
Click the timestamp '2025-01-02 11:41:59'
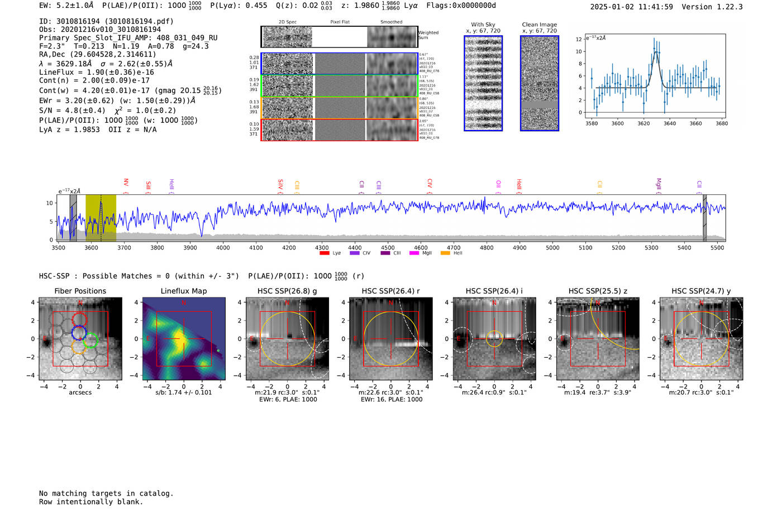click(631, 7)
